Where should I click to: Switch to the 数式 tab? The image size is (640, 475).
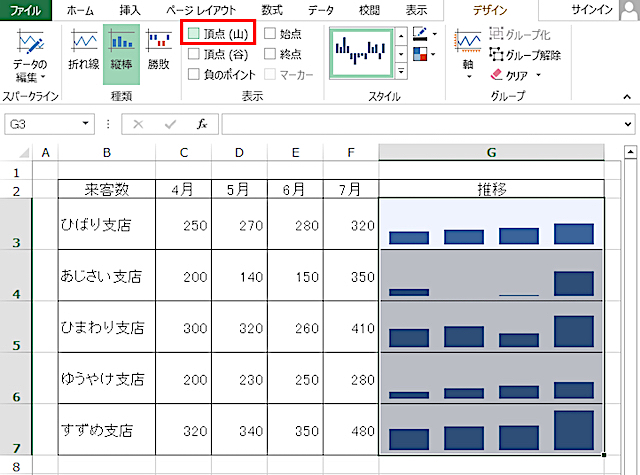coord(272,10)
